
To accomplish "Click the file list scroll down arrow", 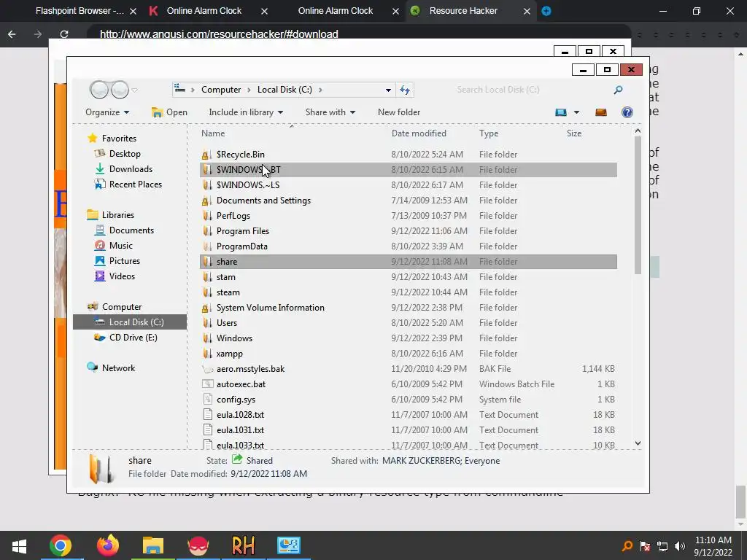I will (x=638, y=443).
